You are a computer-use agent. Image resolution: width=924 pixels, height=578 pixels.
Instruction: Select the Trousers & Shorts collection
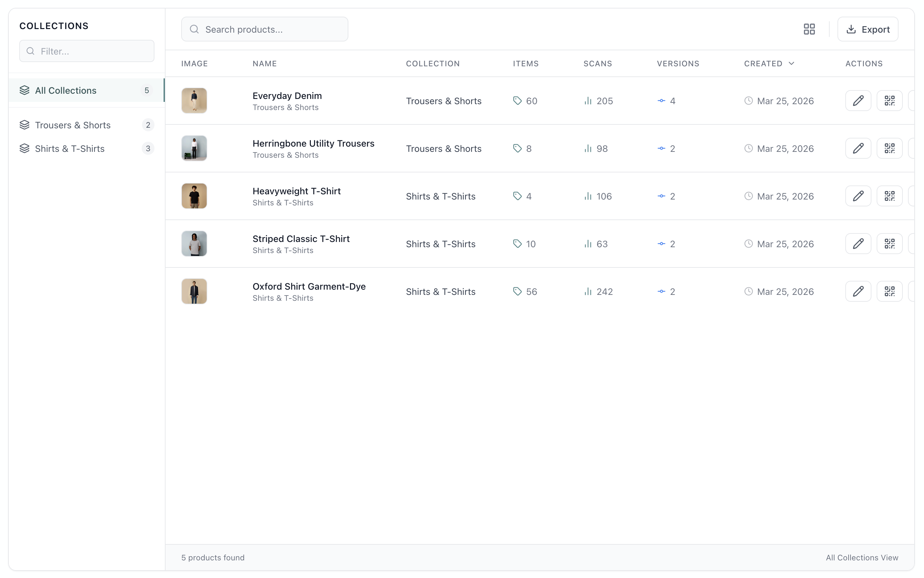pos(73,125)
